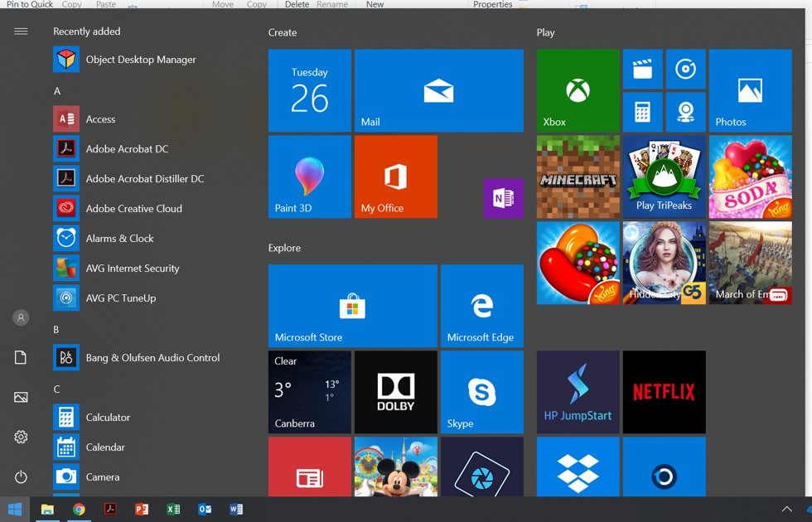The image size is (812, 522).
Task: Launch the Skype tile
Action: point(482,392)
